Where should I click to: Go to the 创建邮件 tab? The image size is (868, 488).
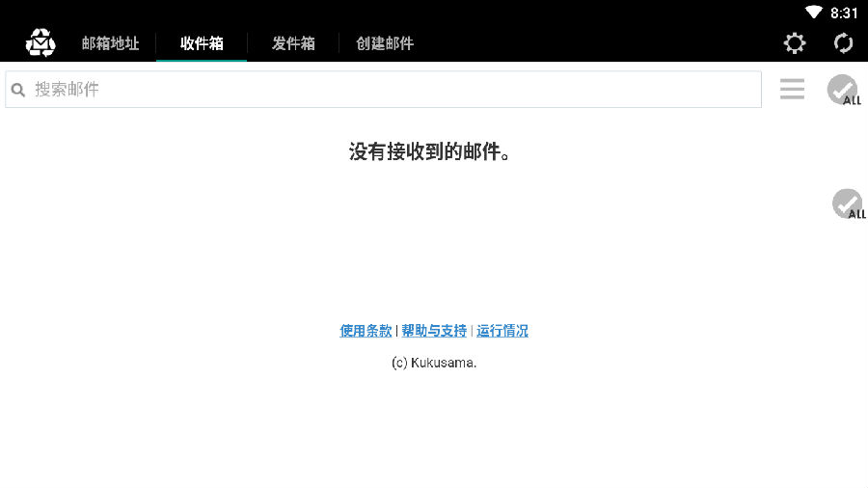(385, 43)
